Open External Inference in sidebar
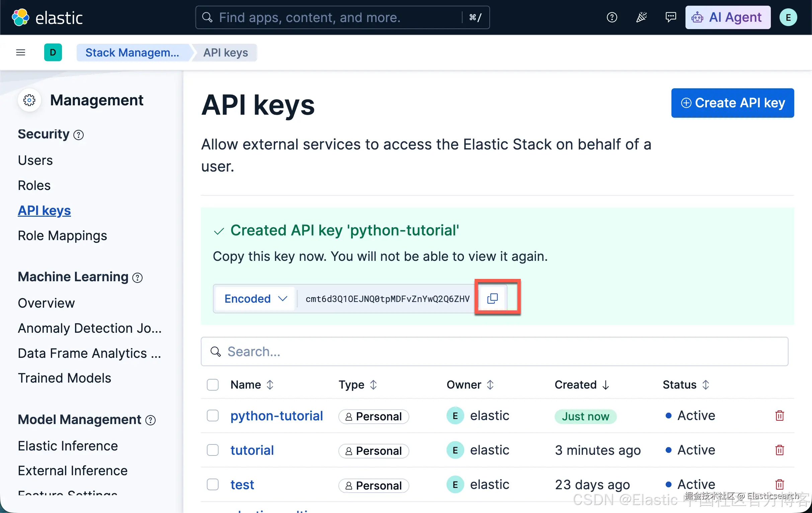Image resolution: width=812 pixels, height=513 pixels. tap(73, 471)
